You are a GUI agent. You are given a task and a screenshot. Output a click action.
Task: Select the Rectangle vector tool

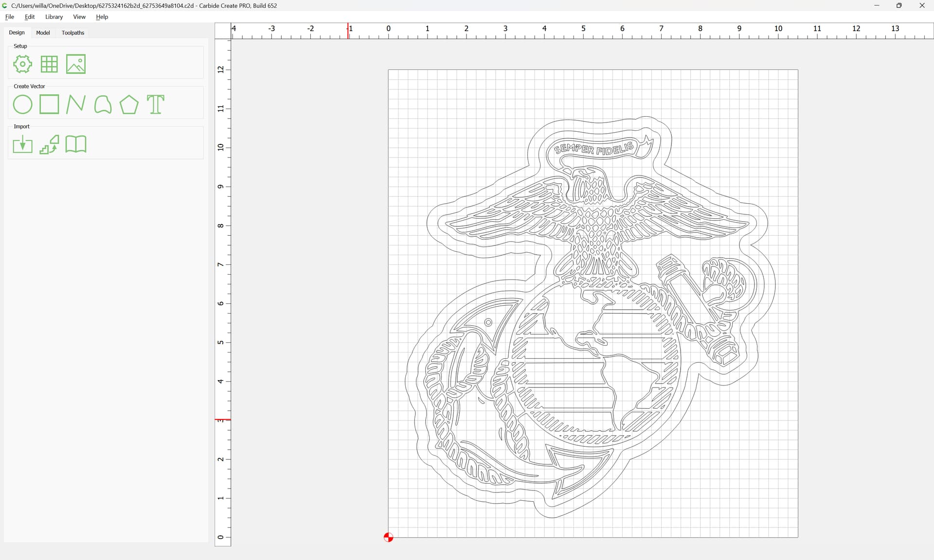(49, 105)
